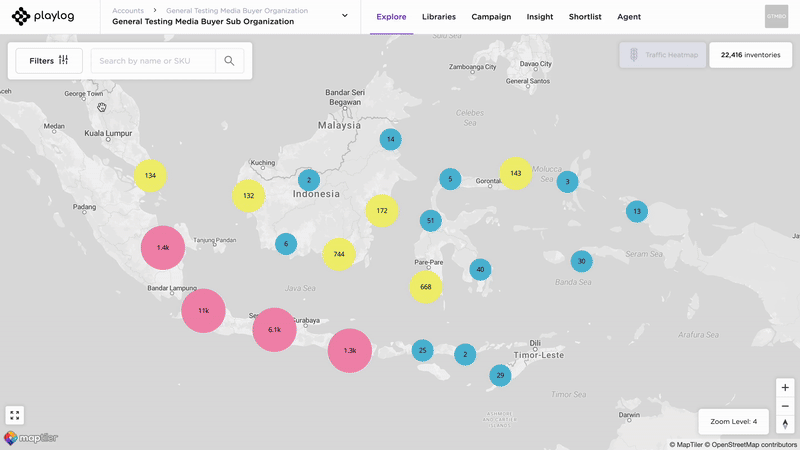Viewport: 800px width, 450px height.
Task: Go to the Insight tab
Action: coord(540,17)
